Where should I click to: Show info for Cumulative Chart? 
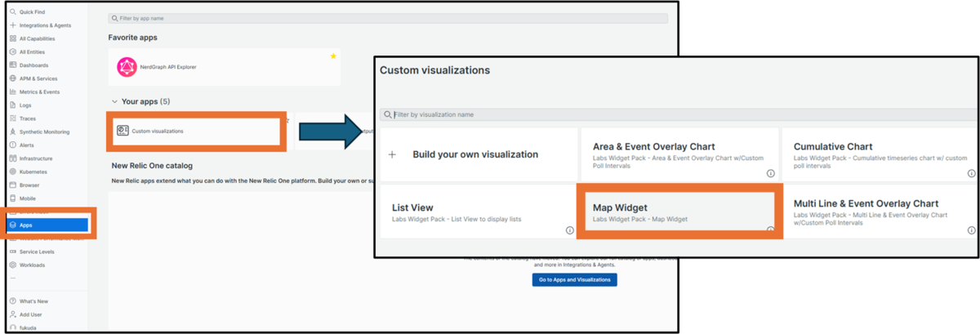(x=971, y=173)
